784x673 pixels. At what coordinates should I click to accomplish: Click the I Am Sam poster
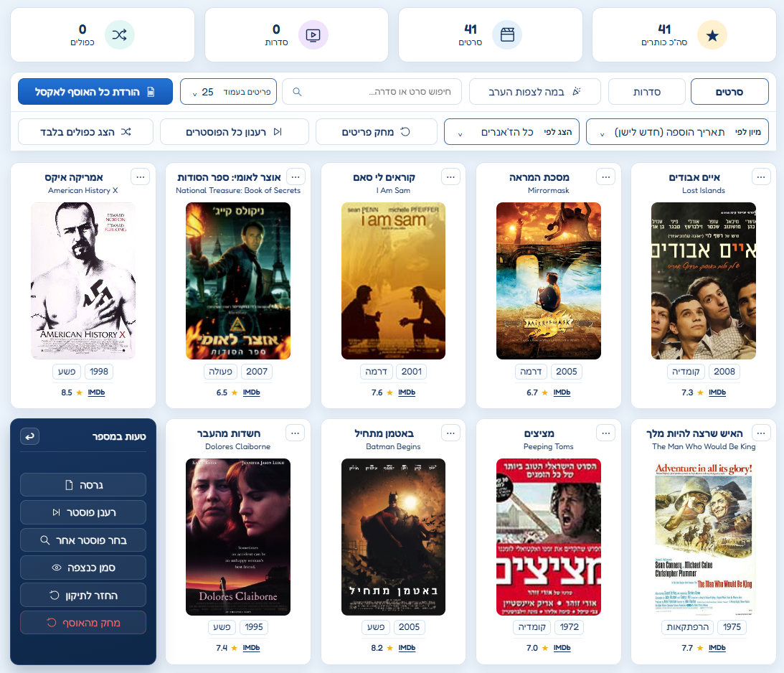coord(394,281)
